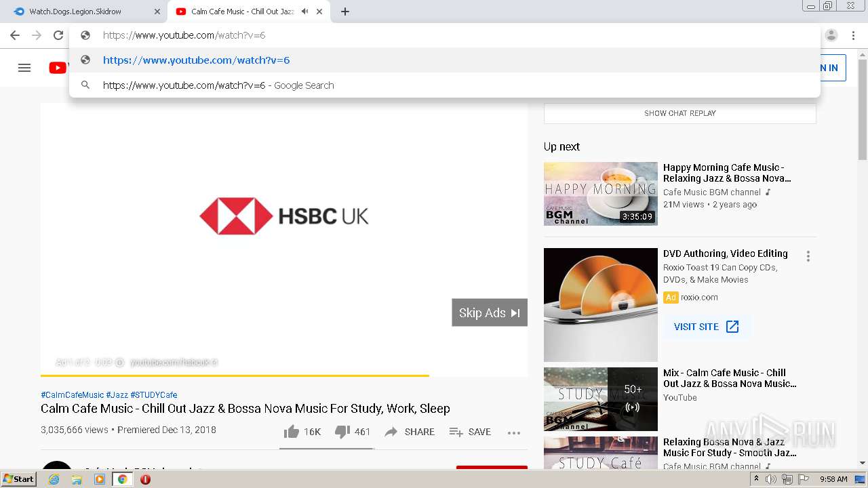Viewport: 868px width, 488px height.
Task: Open the more actions ellipsis menu
Action: click(x=514, y=432)
